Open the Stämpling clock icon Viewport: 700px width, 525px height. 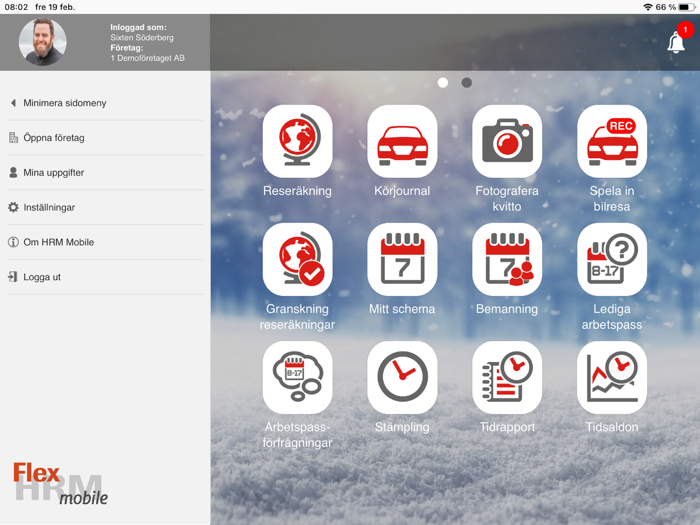pyautogui.click(x=402, y=378)
